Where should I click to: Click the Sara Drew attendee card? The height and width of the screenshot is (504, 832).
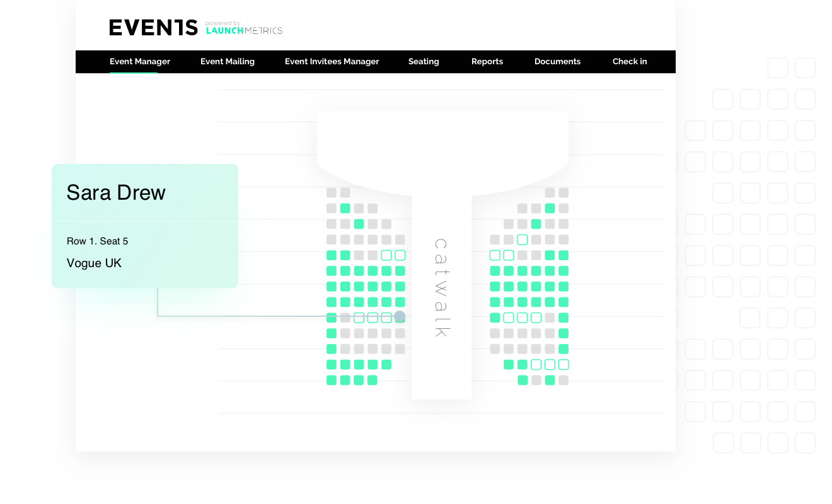click(x=116, y=193)
